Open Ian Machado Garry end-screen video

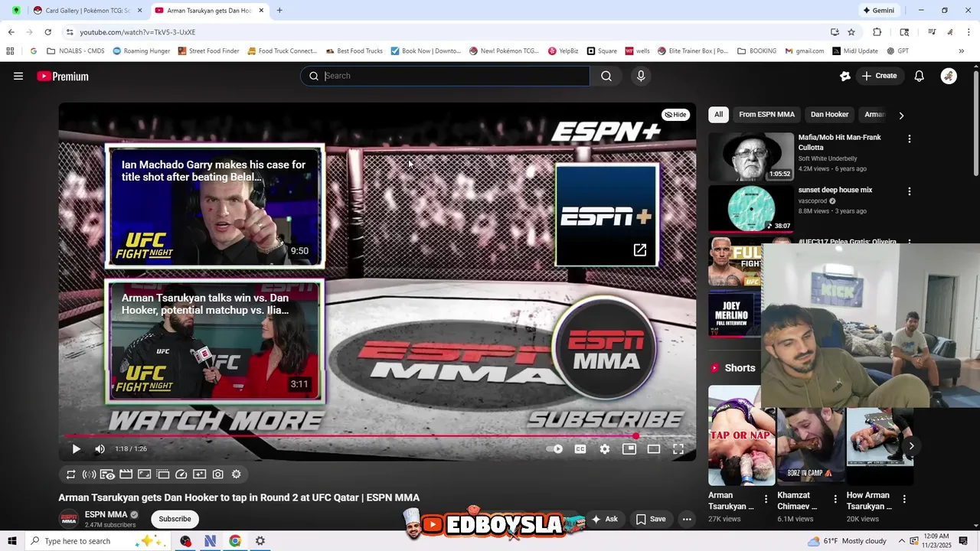214,207
